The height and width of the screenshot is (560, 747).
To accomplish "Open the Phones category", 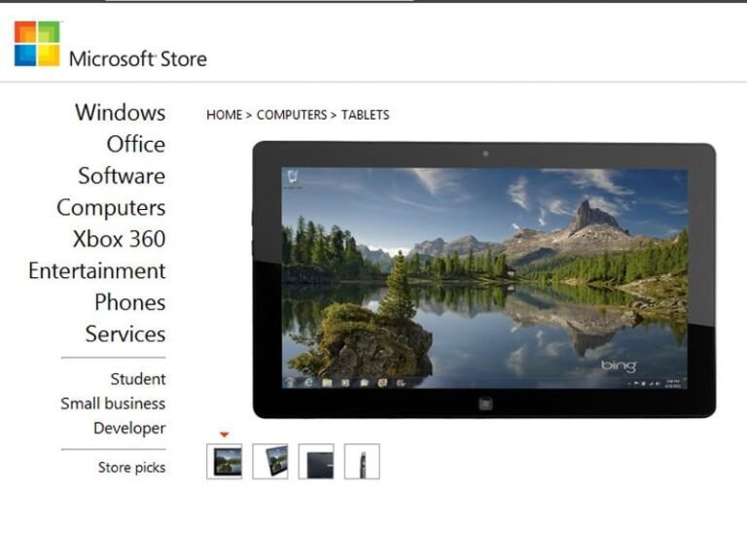I will click(130, 302).
